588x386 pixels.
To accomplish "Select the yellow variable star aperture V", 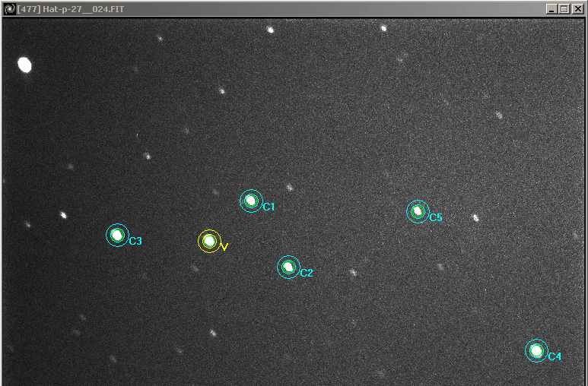I will click(x=209, y=241).
